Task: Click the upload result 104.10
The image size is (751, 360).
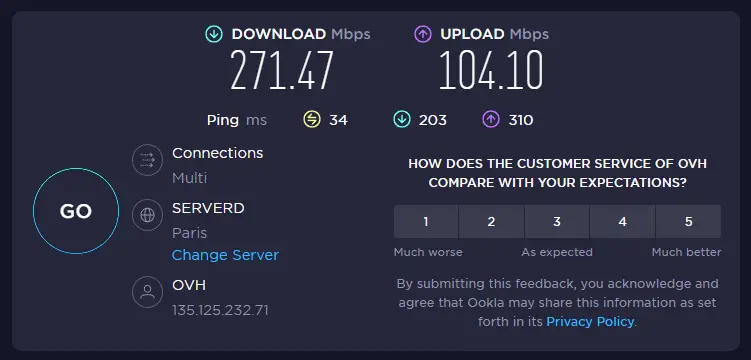Action: (x=491, y=70)
